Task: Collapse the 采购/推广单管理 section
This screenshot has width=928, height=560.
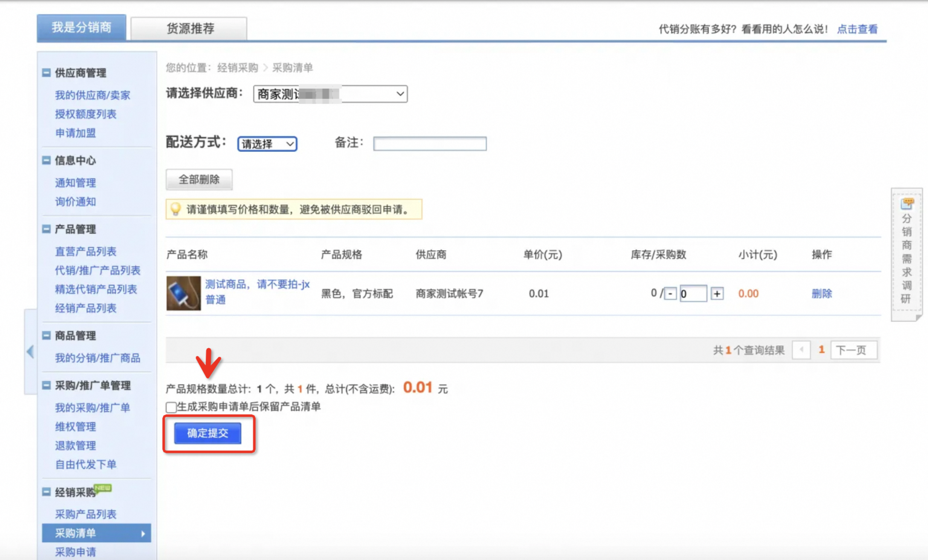Action: pos(46,385)
